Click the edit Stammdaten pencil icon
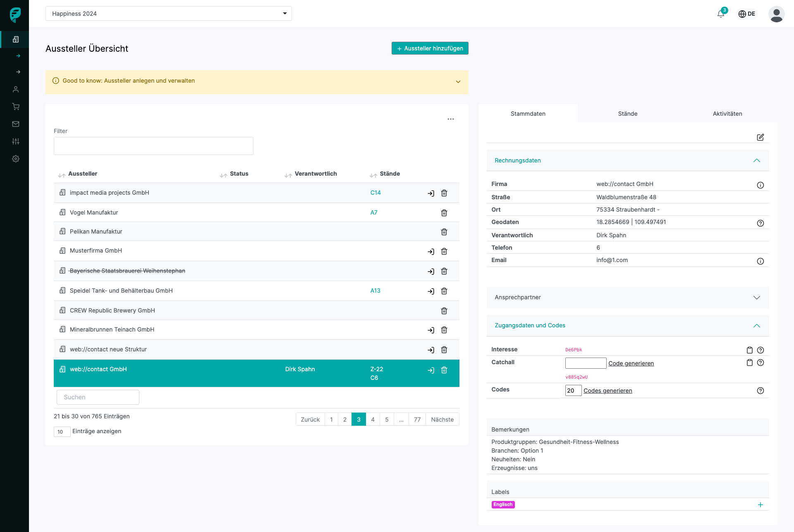 coord(760,137)
